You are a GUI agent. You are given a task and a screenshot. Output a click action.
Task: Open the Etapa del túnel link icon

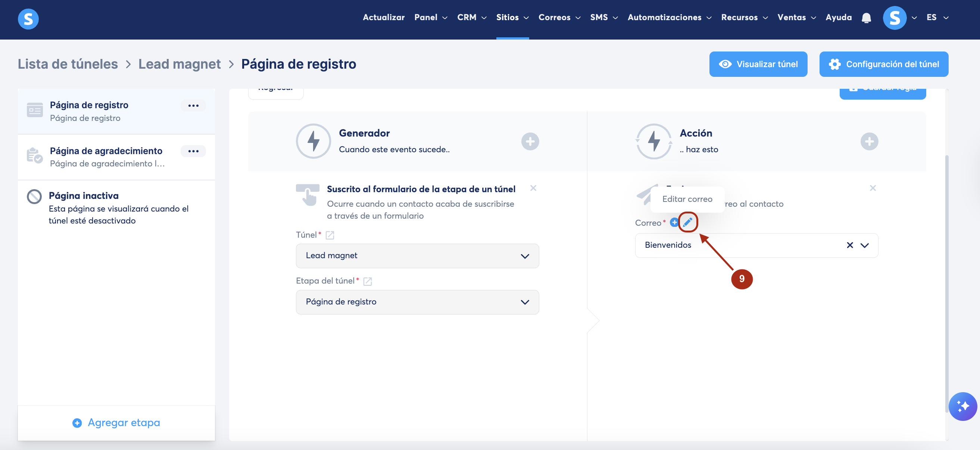coord(368,281)
